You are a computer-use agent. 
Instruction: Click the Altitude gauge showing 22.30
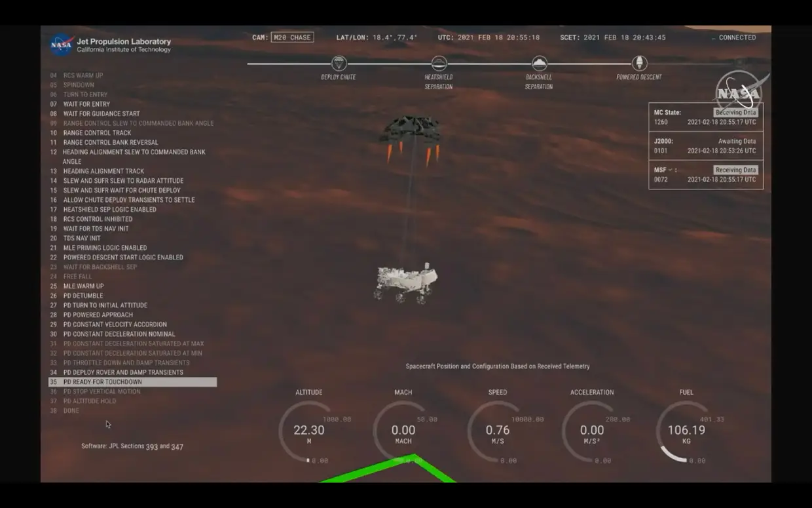[x=309, y=431]
